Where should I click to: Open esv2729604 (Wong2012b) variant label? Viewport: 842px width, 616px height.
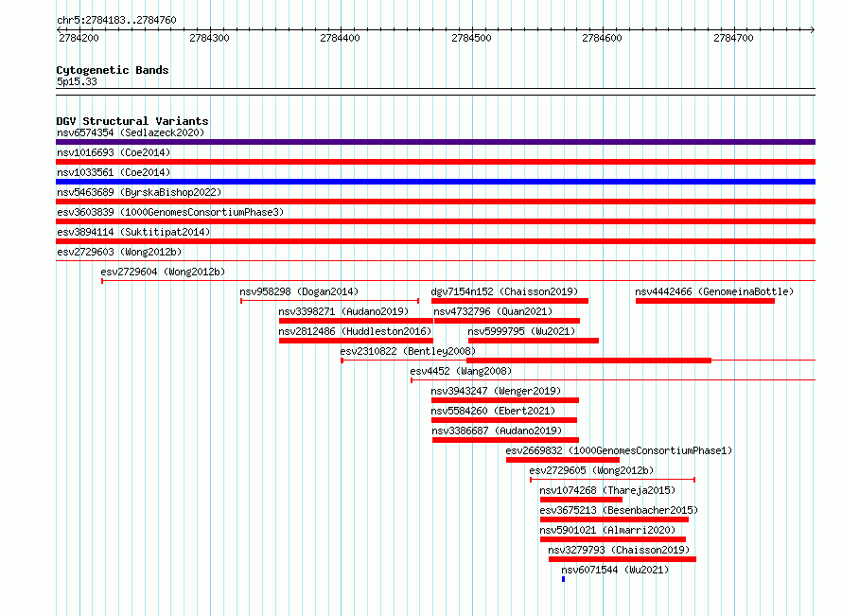[163, 272]
